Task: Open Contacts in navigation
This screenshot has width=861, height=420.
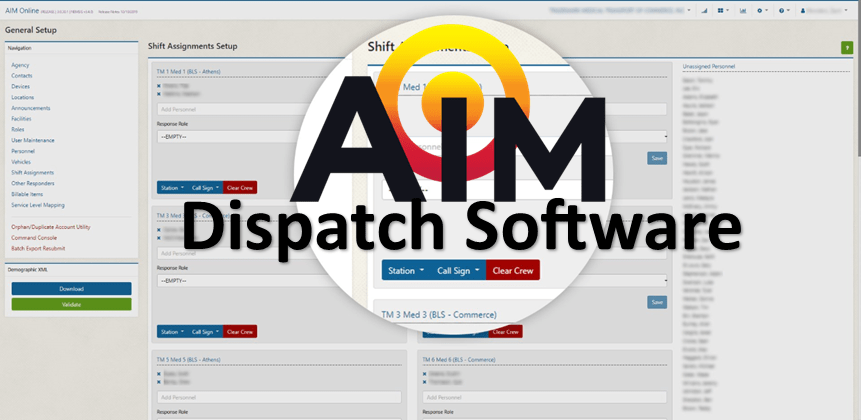Action: pos(22,76)
